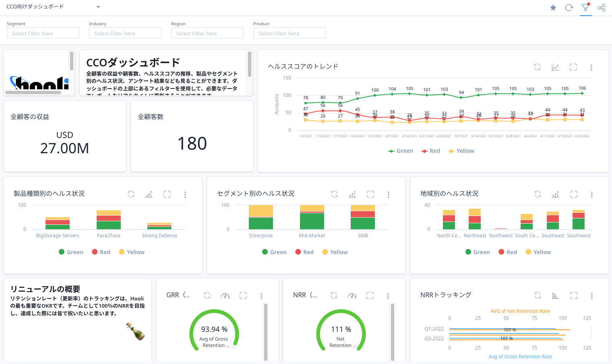This screenshot has width=612, height=364.
Task: Mark the dashboard as favorite
Action: (553, 7)
